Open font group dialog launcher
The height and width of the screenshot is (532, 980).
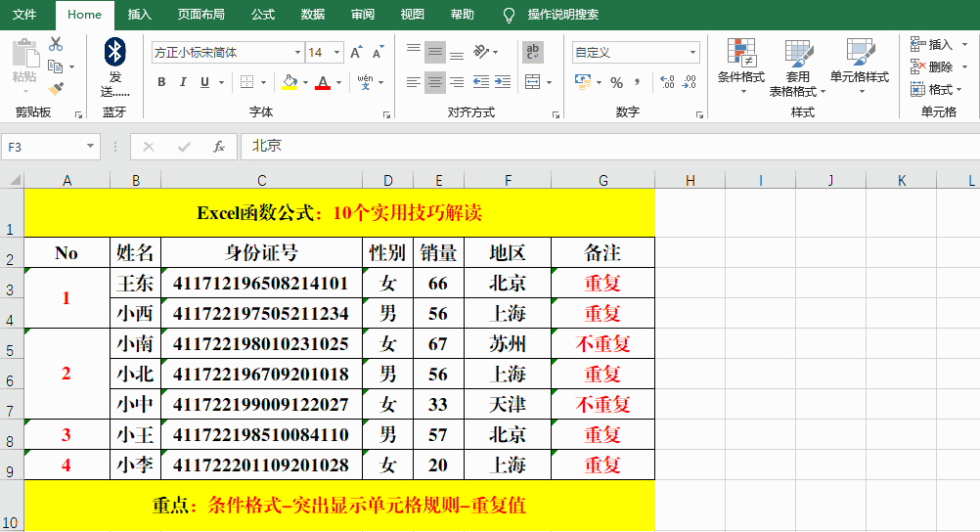pyautogui.click(x=387, y=114)
